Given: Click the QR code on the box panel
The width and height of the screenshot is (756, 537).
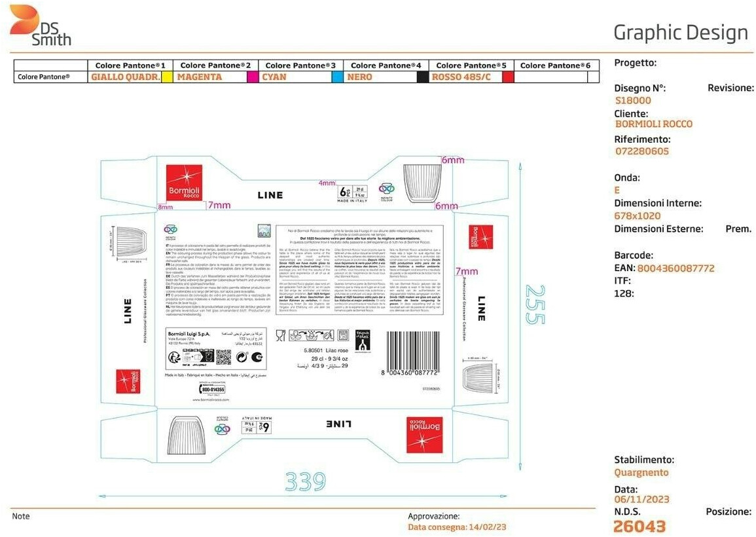Looking at the screenshot, I should point(224,357).
